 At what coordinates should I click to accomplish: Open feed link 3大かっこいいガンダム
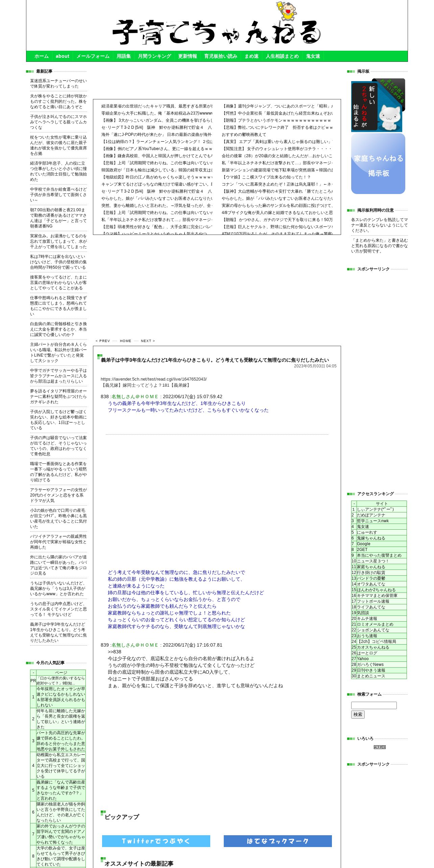157,120
